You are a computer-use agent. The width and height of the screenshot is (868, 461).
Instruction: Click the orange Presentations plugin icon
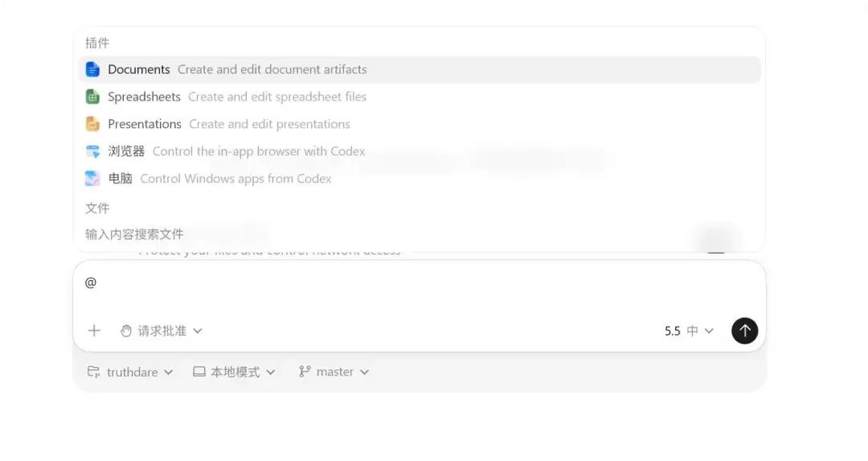coord(92,124)
